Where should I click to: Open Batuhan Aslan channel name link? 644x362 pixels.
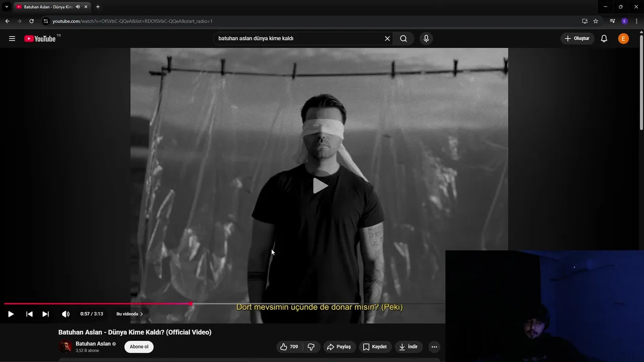pyautogui.click(x=93, y=344)
